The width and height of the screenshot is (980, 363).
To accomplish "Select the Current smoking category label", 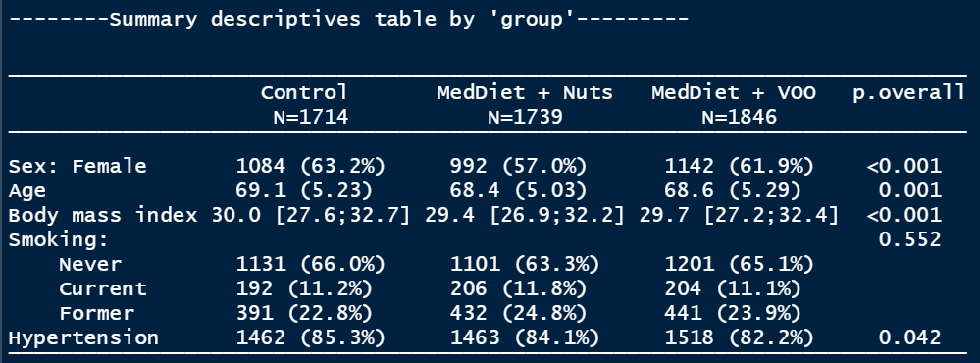I will (102, 288).
